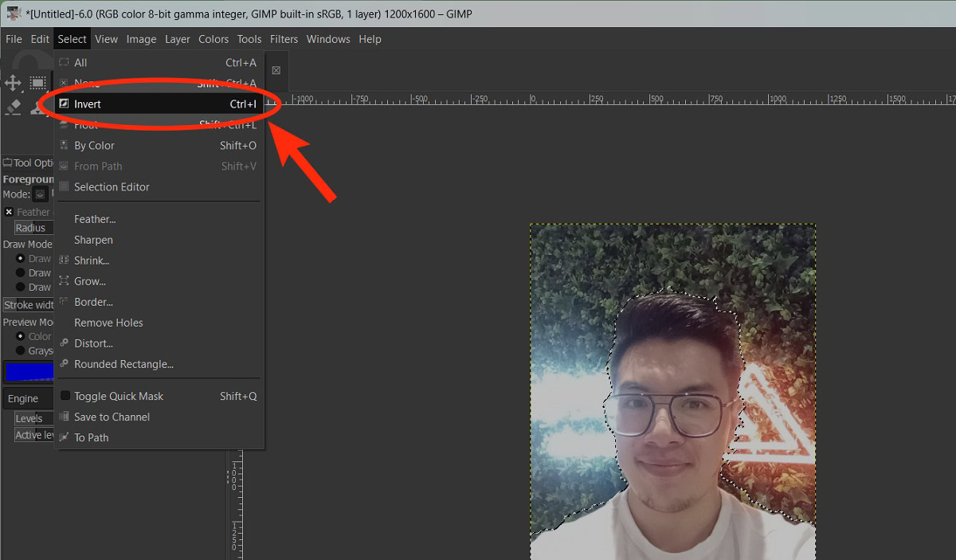Viewport: 956px width, 560px height.
Task: Open the Mode selector in Tool Options
Action: point(40,194)
